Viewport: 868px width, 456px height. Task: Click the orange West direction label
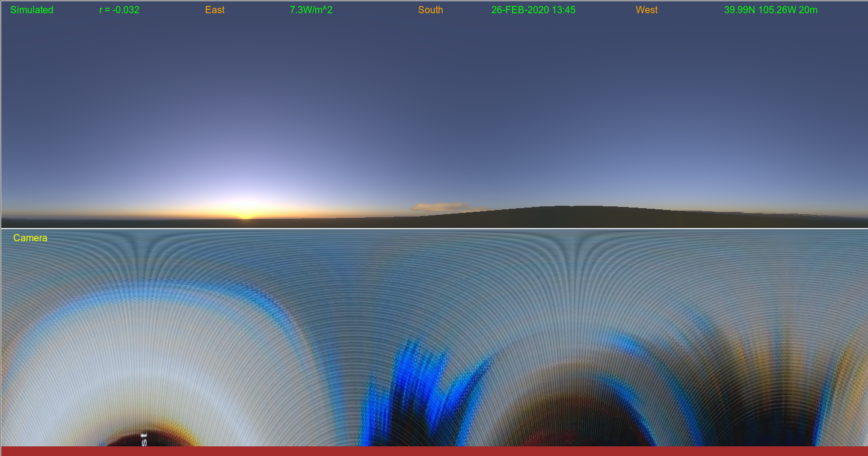pyautogui.click(x=647, y=10)
